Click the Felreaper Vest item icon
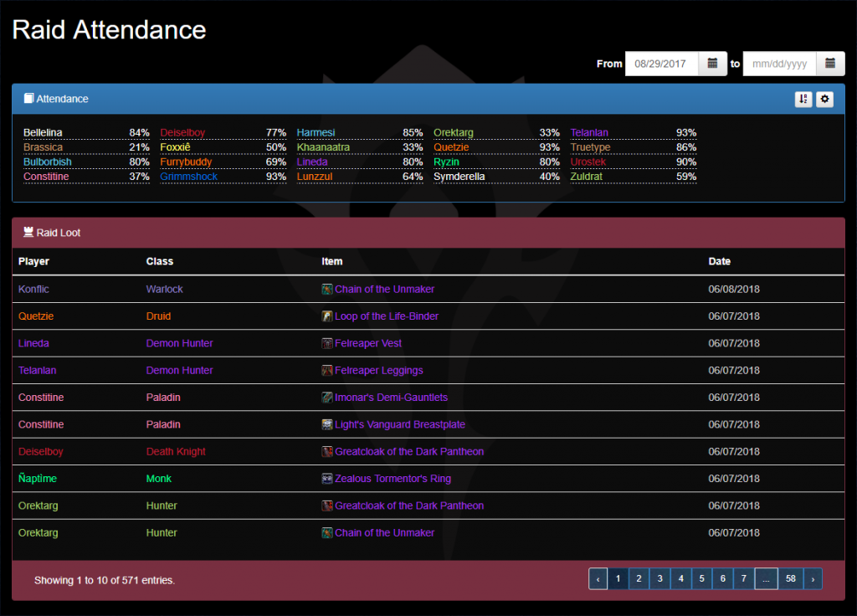Screen dimensions: 857x616 click(325, 343)
